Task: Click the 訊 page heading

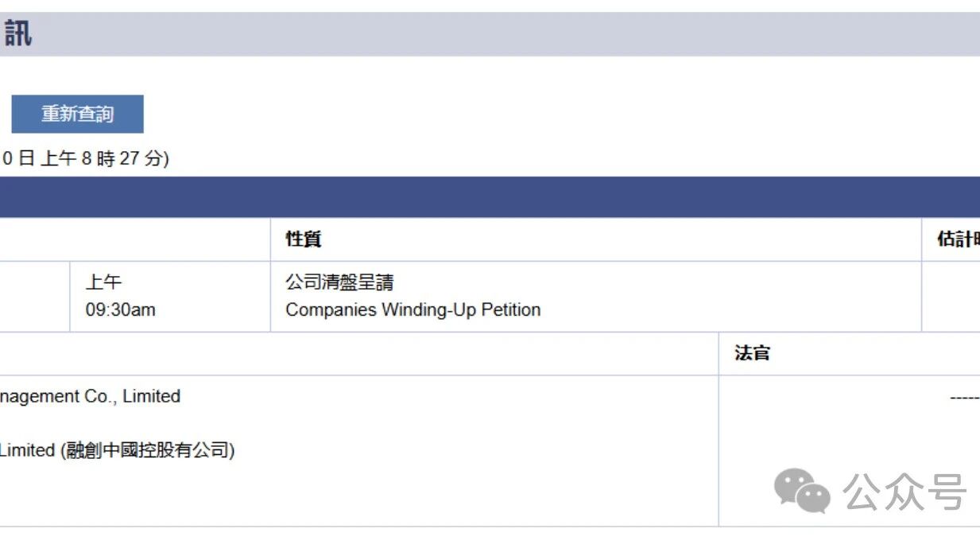Action: tap(17, 34)
